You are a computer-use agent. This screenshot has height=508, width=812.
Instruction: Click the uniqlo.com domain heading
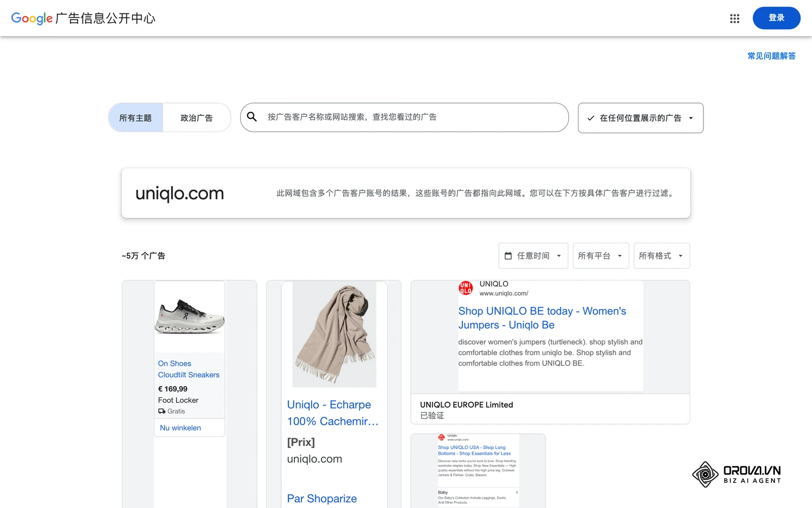pyautogui.click(x=180, y=193)
